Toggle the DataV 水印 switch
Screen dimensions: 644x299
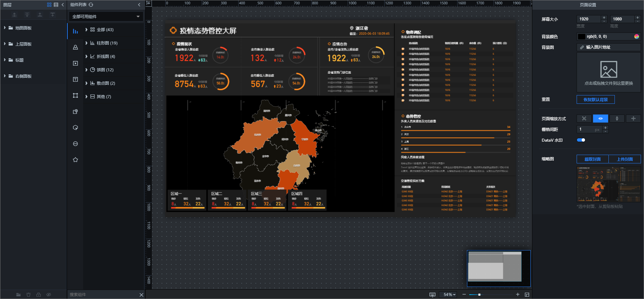(x=581, y=140)
